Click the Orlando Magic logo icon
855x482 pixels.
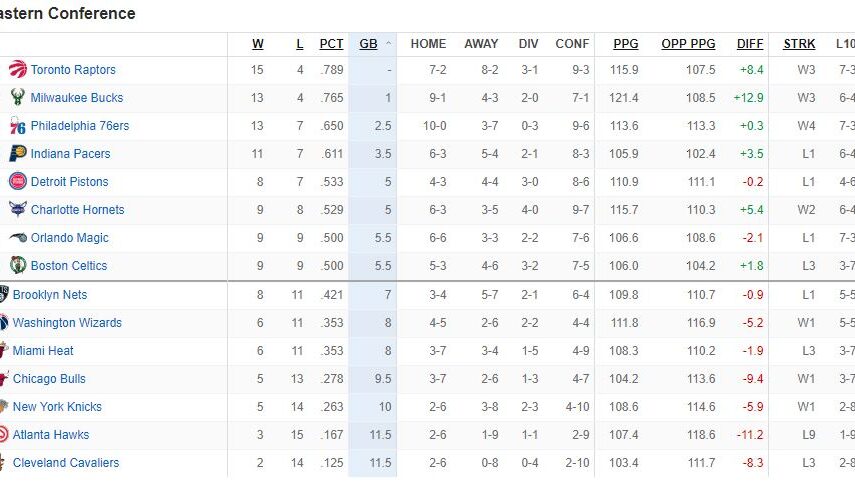[18, 238]
